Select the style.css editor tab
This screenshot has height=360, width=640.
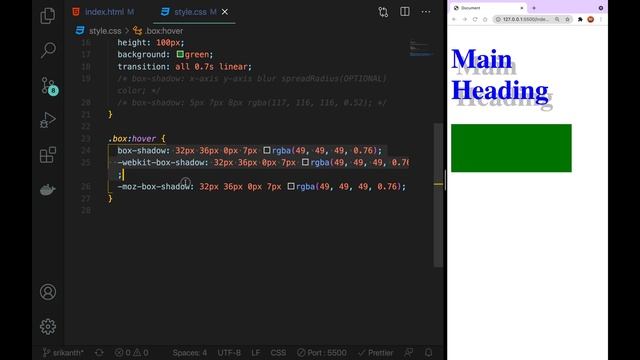190,12
